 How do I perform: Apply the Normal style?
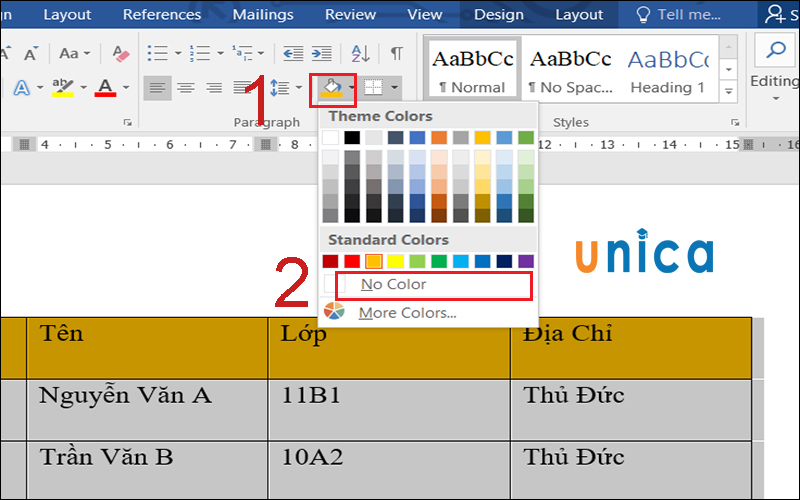pyautogui.click(x=472, y=69)
